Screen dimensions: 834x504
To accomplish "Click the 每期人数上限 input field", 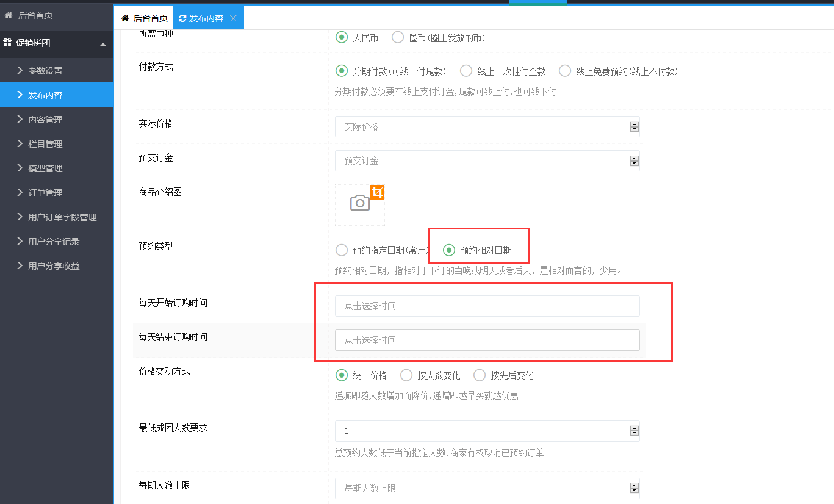I will [x=481, y=488].
